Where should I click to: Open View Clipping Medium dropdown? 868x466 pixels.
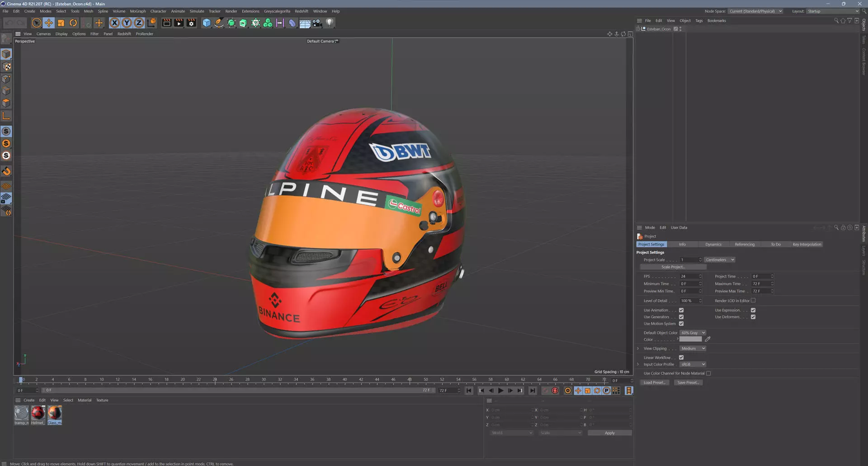(693, 348)
